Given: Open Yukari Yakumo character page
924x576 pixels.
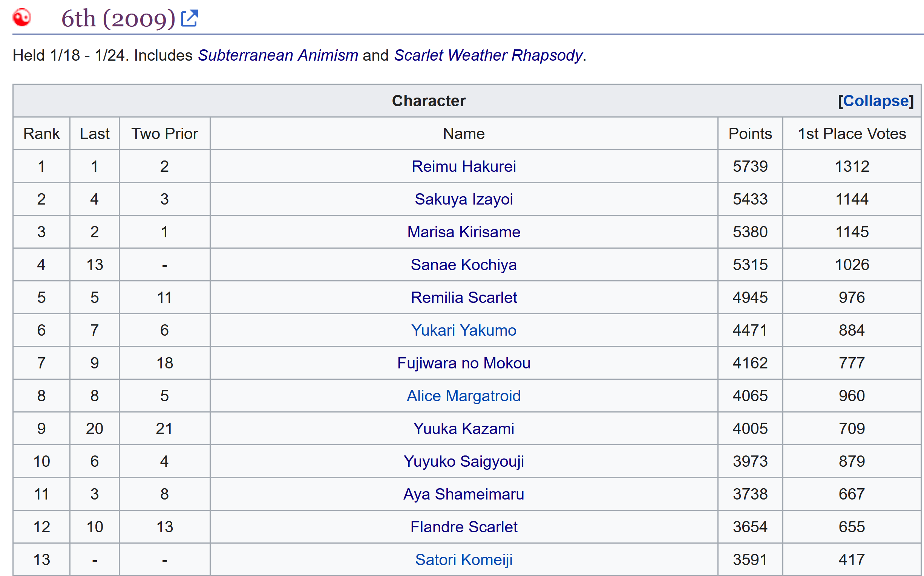Looking at the screenshot, I should tap(464, 330).
